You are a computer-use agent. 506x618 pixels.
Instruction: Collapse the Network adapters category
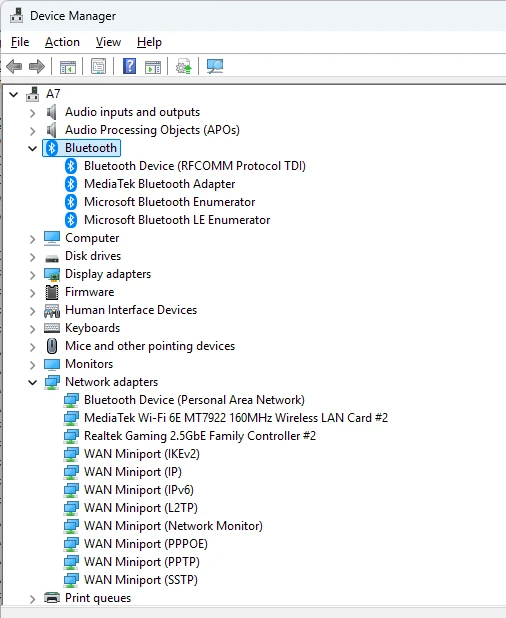33,382
